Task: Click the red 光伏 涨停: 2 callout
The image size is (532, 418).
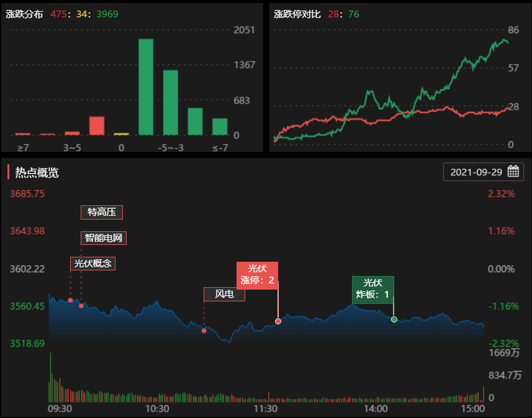Action: (x=257, y=275)
